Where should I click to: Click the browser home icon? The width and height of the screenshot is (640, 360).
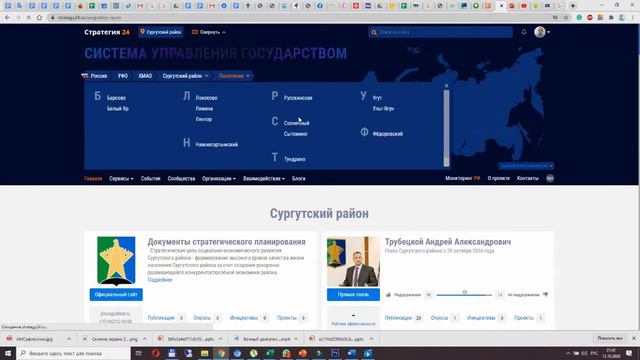(x=39, y=18)
